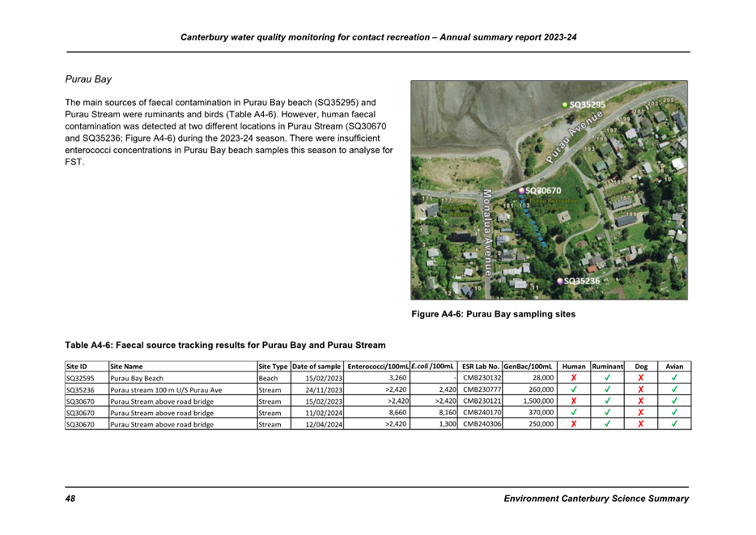This screenshot has height=535, width=756.
Task: Click the Dog cross mark in the 11/02/2024 row
Action: point(641,413)
